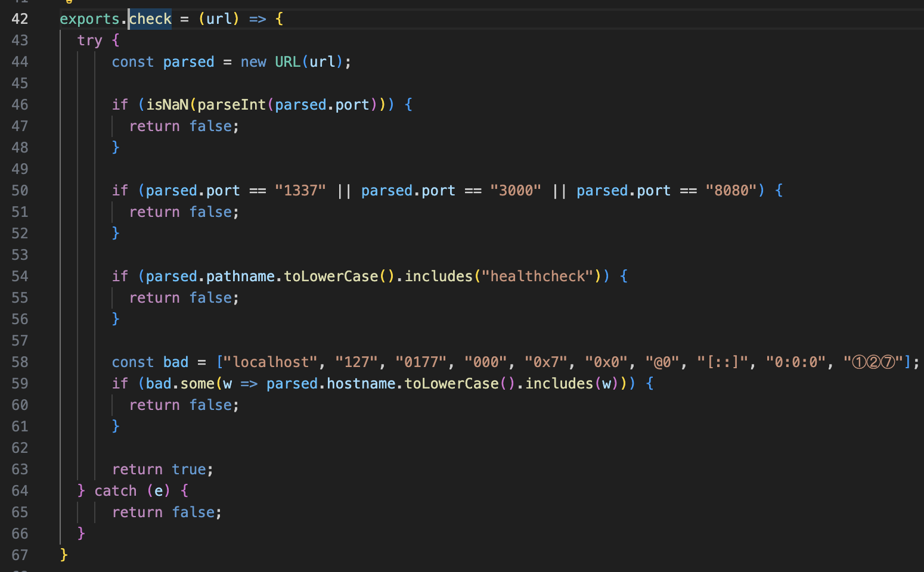Viewport: 924px width, 572px height.
Task: Click 'true' in the return statement
Action: (x=189, y=470)
